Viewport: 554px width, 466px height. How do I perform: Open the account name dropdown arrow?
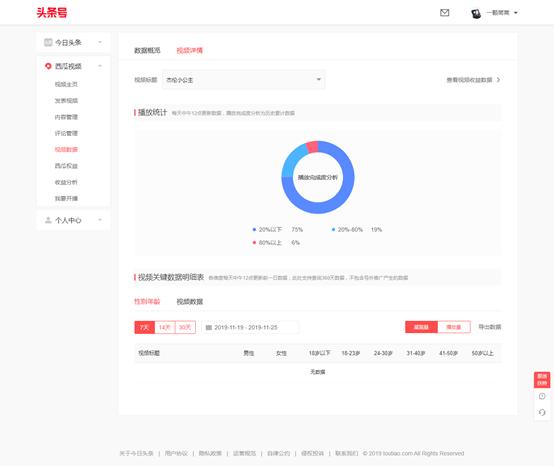[x=515, y=13]
